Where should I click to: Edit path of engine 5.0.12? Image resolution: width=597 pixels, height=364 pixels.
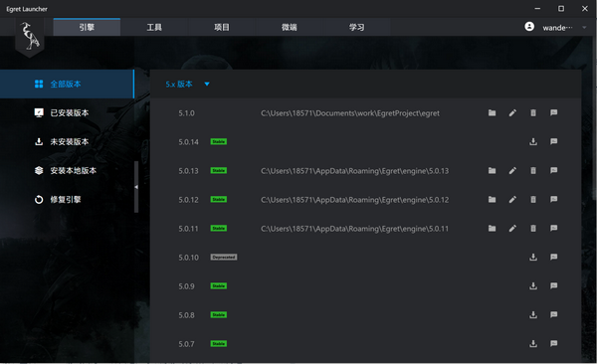tap(512, 200)
